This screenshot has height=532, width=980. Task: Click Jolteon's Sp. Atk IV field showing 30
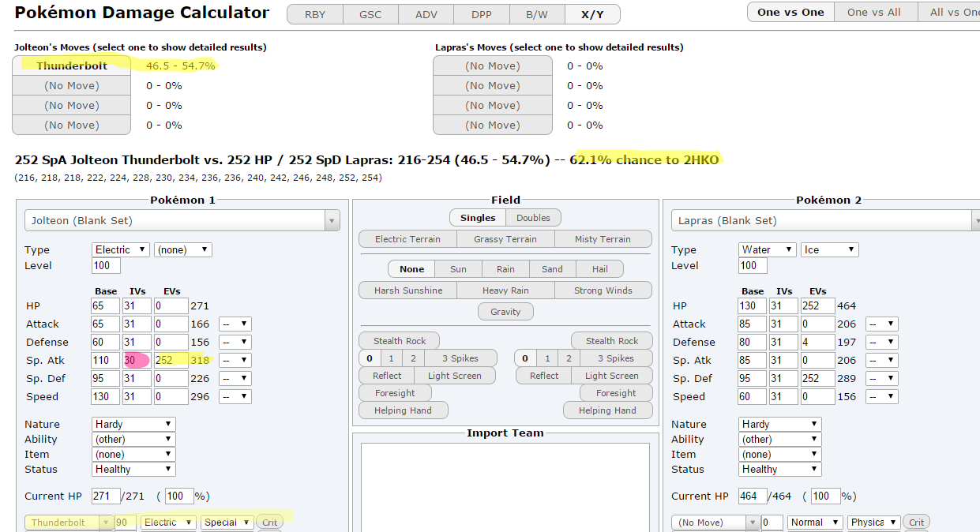tap(137, 360)
